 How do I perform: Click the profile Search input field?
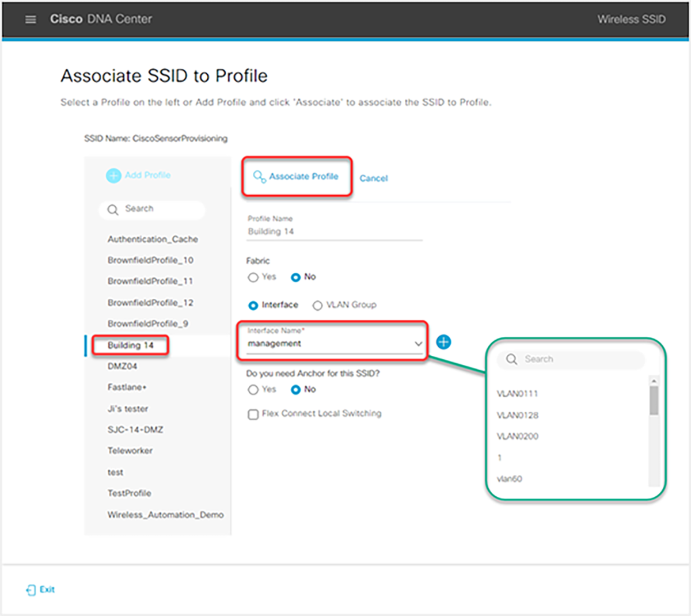click(152, 210)
